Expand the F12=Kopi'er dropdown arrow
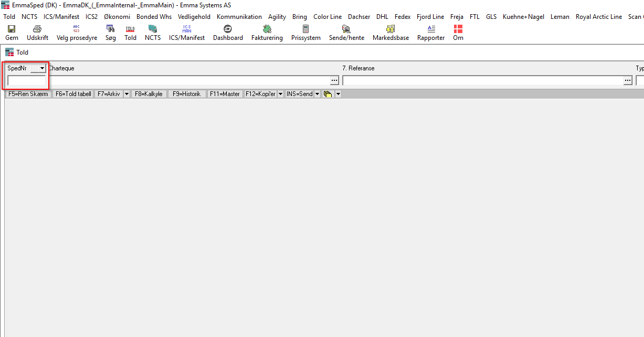 tap(280, 94)
